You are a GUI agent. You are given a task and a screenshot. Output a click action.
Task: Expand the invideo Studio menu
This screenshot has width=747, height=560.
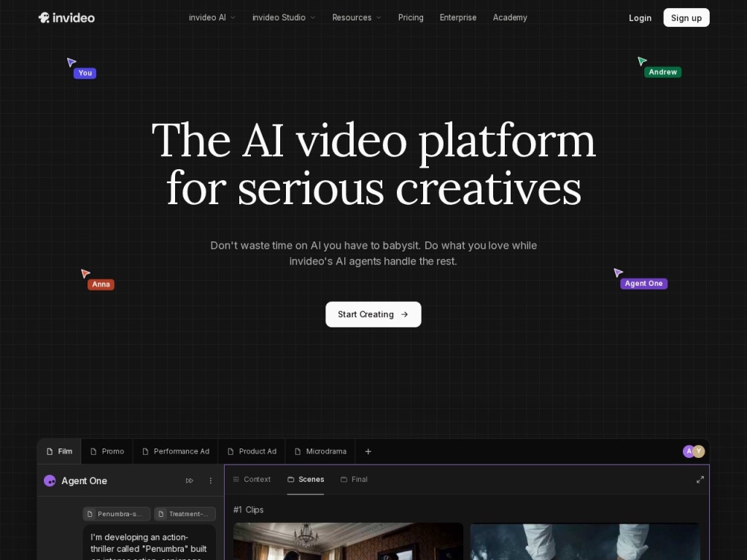284,17
